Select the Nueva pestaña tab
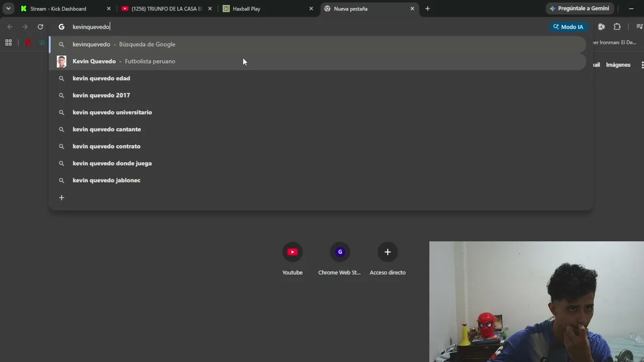The width and height of the screenshot is (644, 362). point(369,9)
